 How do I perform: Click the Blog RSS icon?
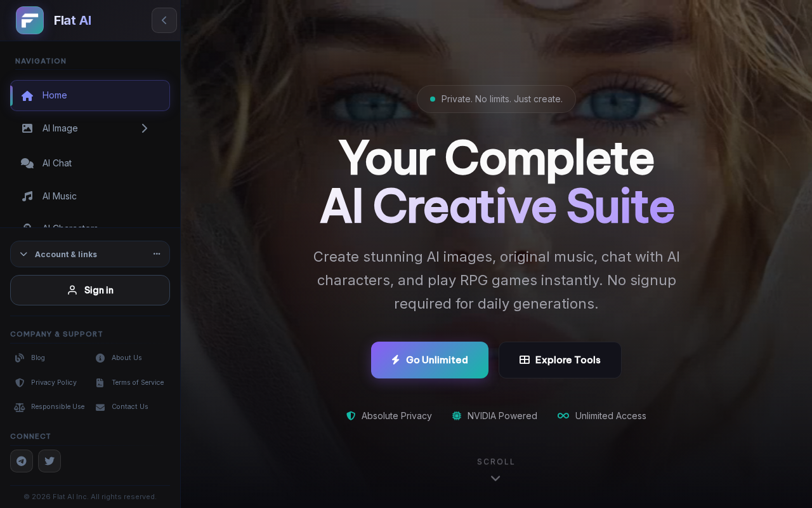pos(20,358)
